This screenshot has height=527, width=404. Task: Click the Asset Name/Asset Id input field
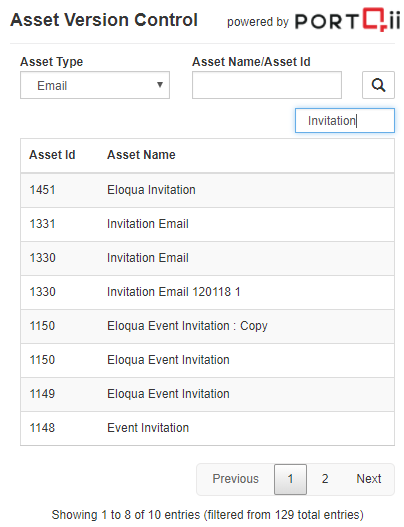[x=267, y=85]
